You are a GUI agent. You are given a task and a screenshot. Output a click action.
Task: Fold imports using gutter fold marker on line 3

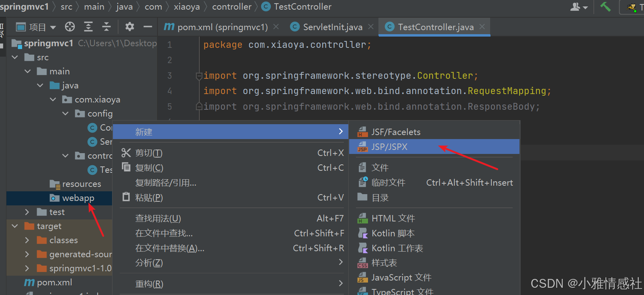[198, 76]
